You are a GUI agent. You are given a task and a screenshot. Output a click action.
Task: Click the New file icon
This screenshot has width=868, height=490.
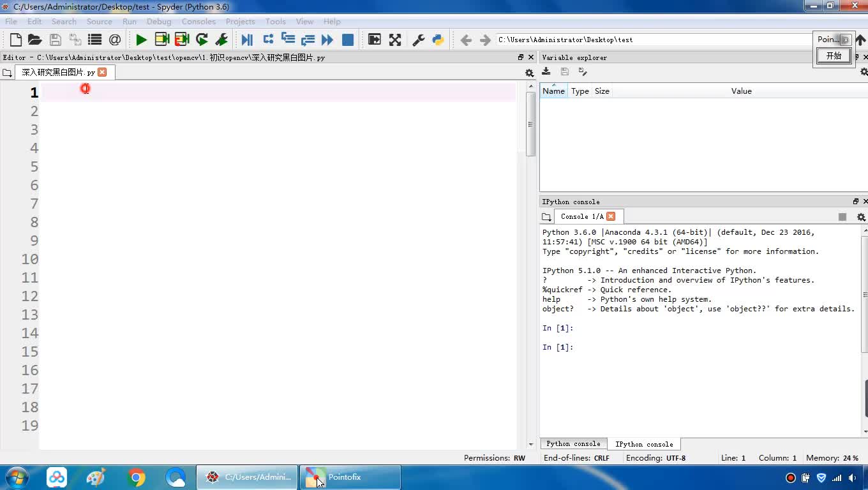pyautogui.click(x=16, y=40)
